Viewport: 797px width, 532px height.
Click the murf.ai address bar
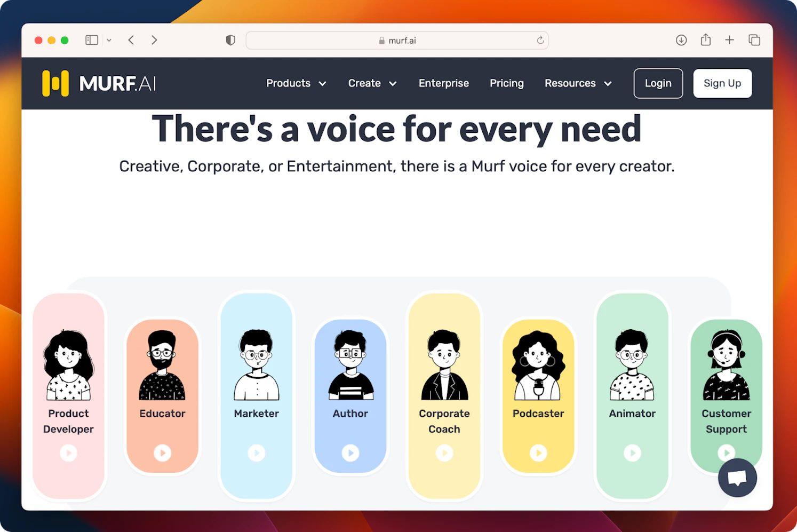point(397,41)
